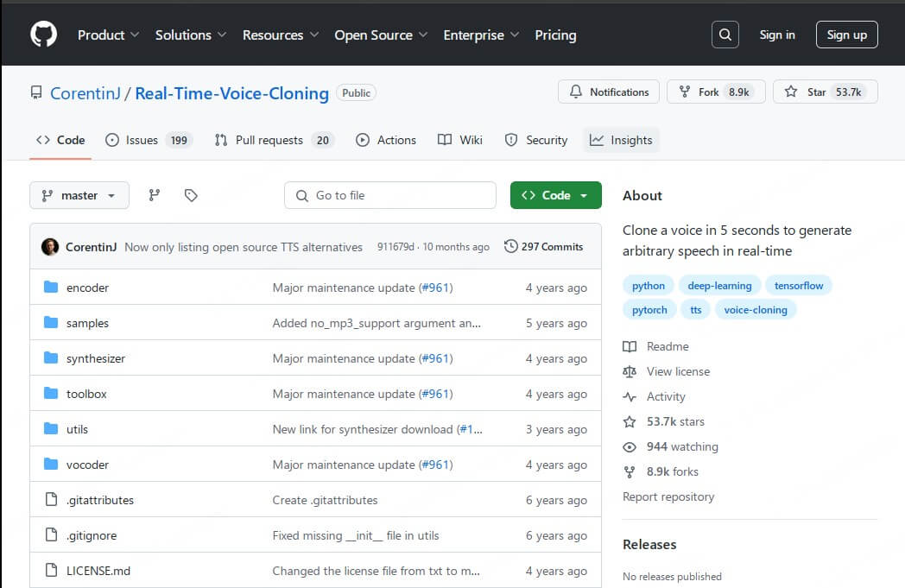Screen dimensions: 905x588
Task: Click Sign in
Action: (777, 35)
